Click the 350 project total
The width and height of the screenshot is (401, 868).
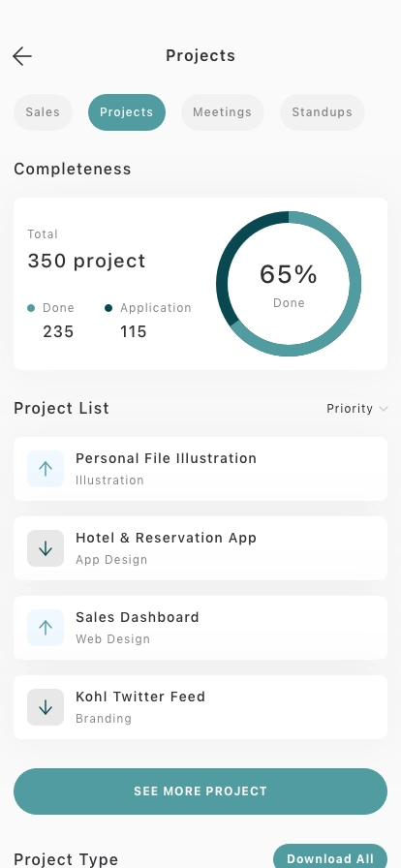pyautogui.click(x=86, y=261)
